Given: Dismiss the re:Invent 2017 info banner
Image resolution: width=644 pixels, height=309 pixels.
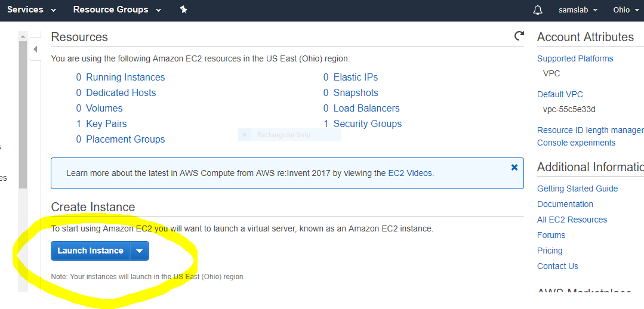Looking at the screenshot, I should pyautogui.click(x=514, y=168).
